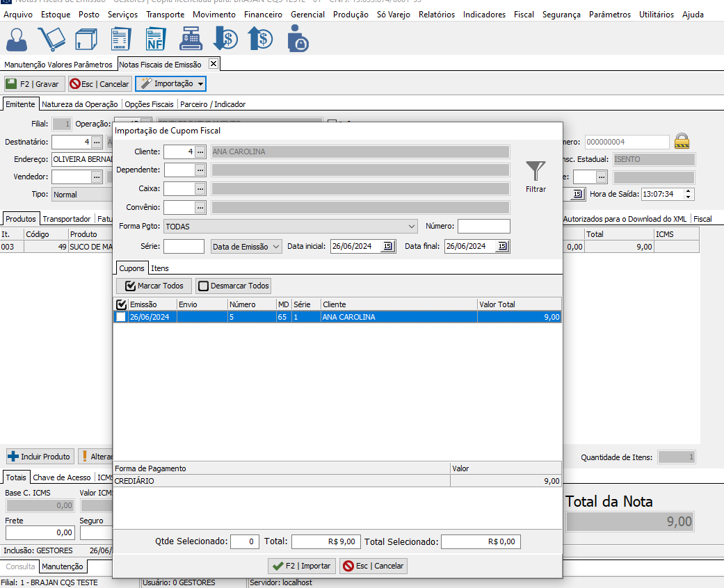Image resolution: width=724 pixels, height=588 pixels.
Task: Switch to the Itens tab
Action: [x=160, y=268]
